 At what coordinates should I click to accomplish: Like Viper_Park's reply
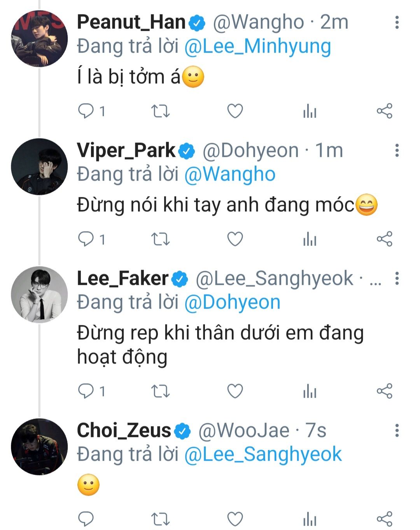235,239
